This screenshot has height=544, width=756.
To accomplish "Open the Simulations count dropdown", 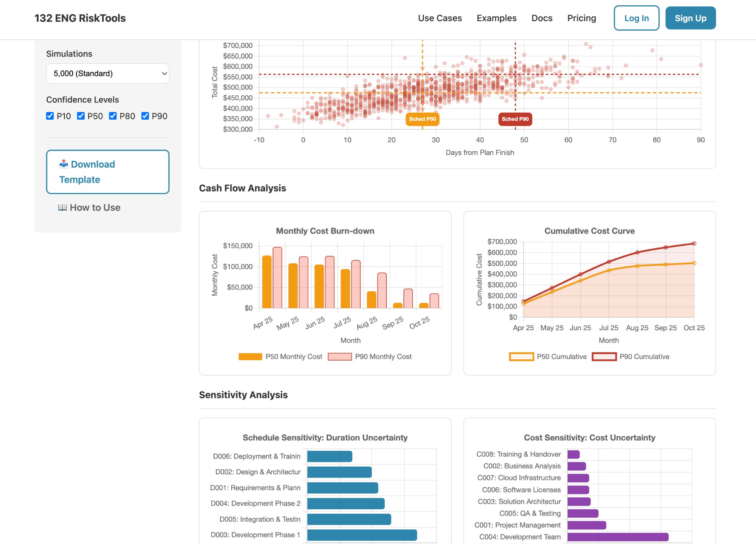I will click(x=107, y=73).
